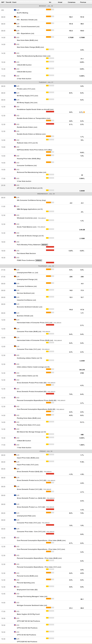Click the Consensus column header
92x644 pixels.
(x=71, y=2)
